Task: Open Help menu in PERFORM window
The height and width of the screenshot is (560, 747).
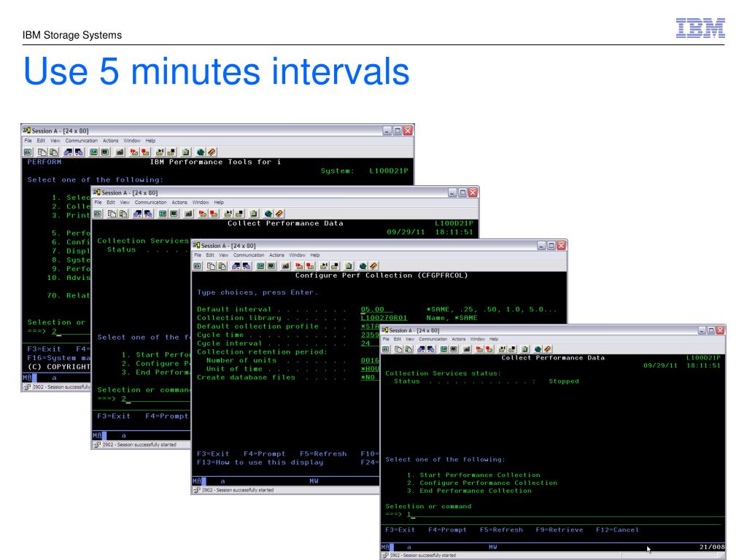Action: click(150, 141)
